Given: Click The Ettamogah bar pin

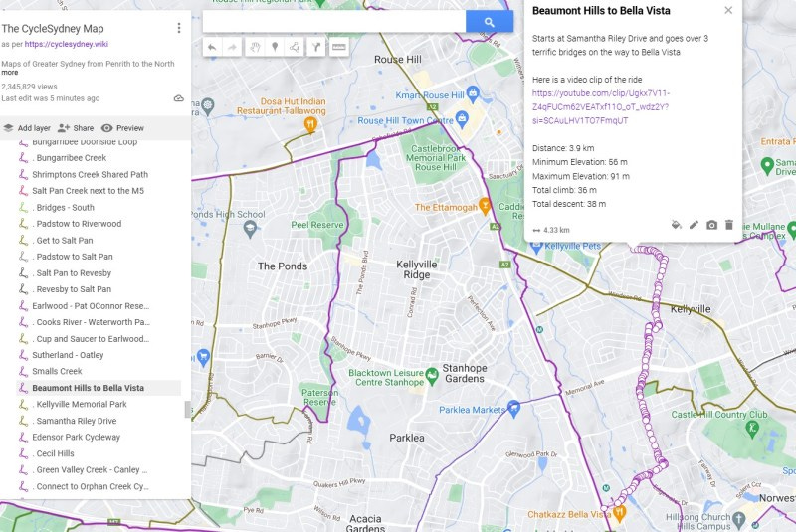Looking at the screenshot, I should (x=485, y=206).
